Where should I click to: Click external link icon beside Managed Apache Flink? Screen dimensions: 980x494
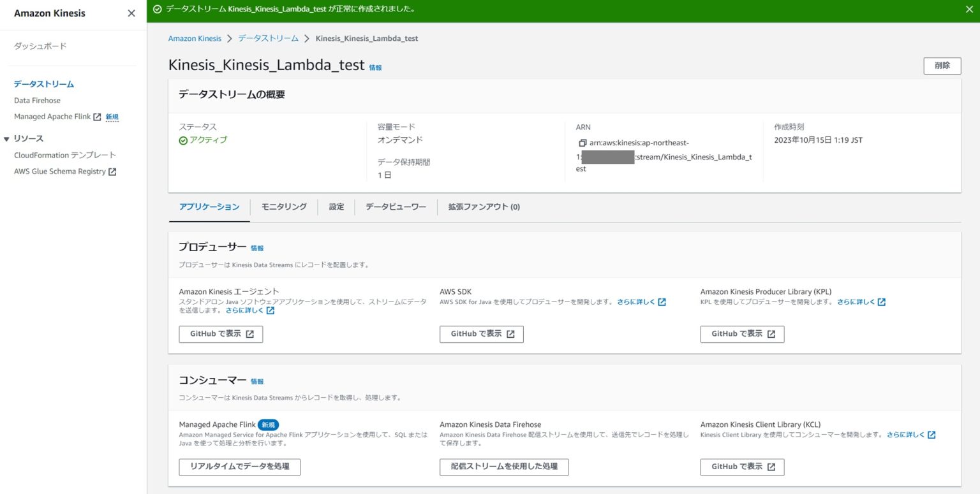pyautogui.click(x=97, y=117)
